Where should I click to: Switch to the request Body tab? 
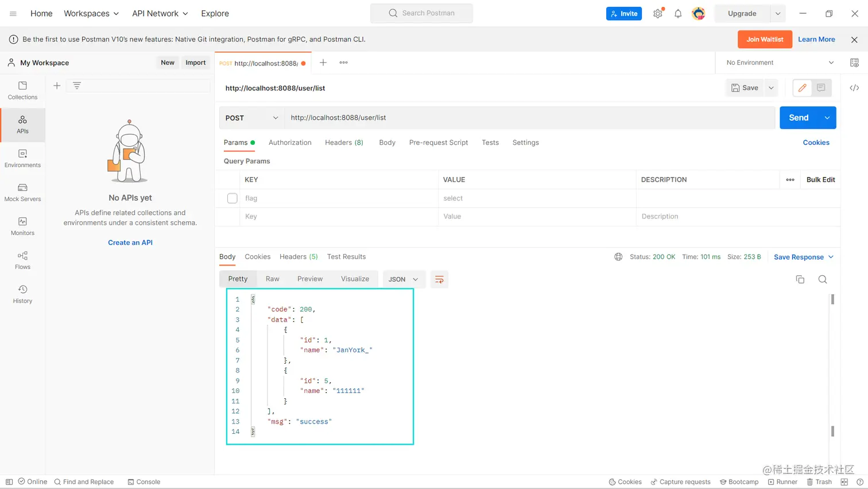coord(387,143)
